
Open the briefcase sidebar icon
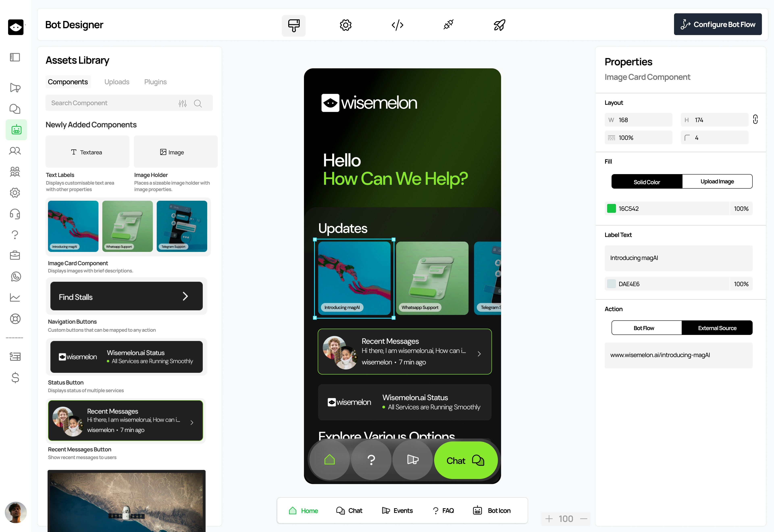coord(15,256)
